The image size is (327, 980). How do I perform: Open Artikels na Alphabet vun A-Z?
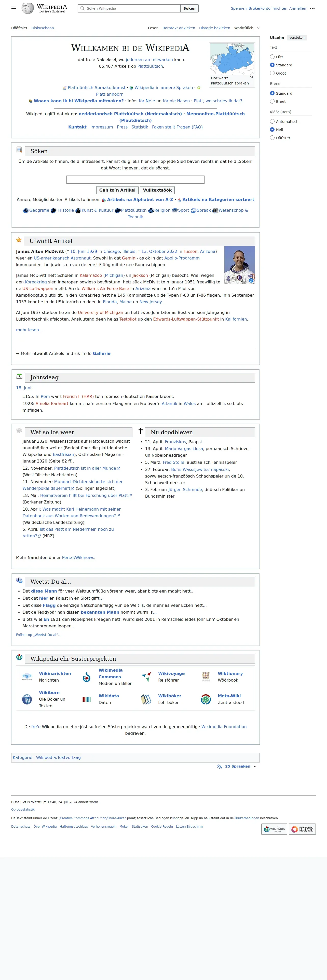point(140,199)
